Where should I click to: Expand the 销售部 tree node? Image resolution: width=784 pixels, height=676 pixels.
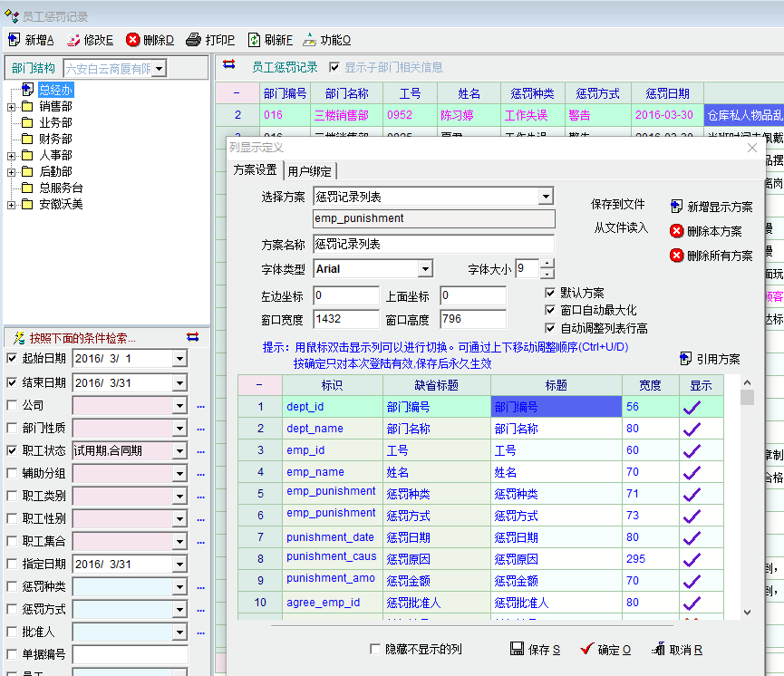[x=11, y=107]
